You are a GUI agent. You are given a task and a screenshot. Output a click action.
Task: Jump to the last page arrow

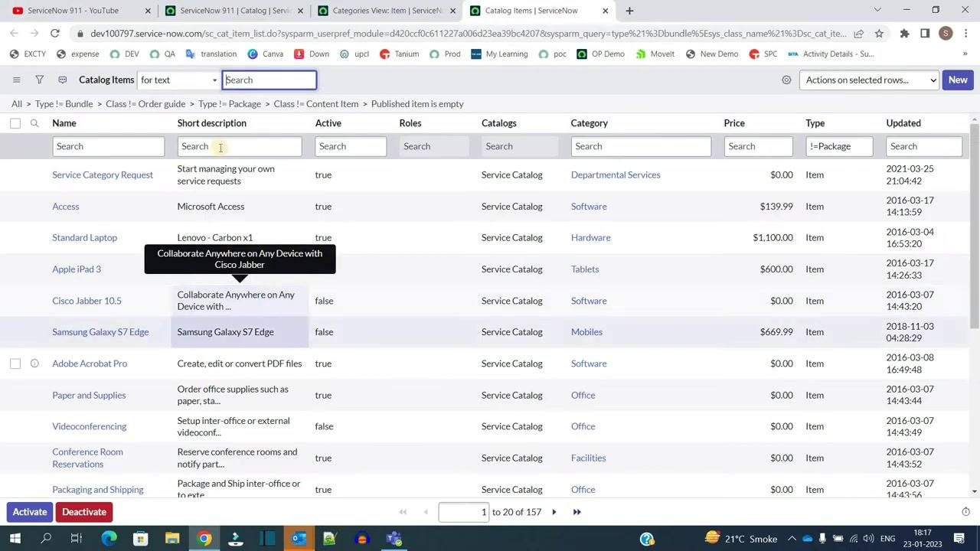pos(577,512)
